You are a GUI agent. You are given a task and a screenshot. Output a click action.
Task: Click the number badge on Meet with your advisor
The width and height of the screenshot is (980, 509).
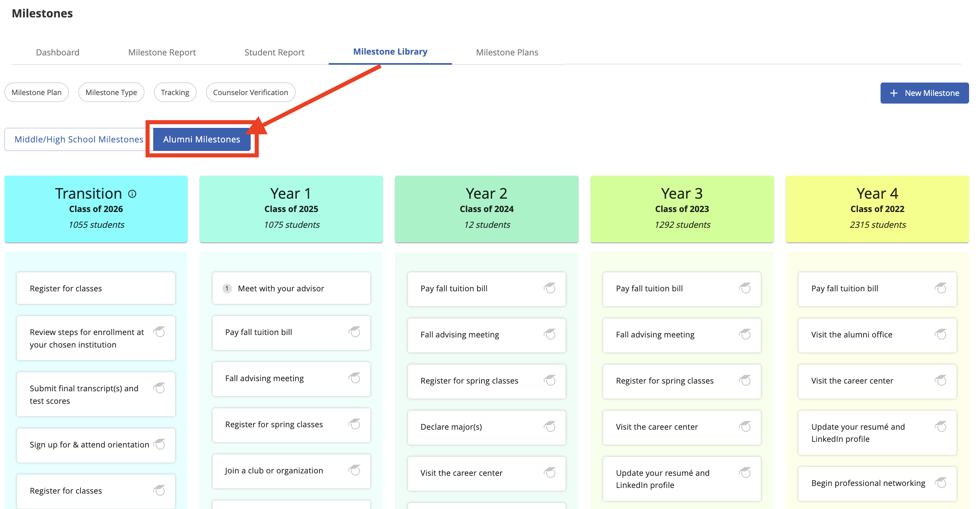227,288
